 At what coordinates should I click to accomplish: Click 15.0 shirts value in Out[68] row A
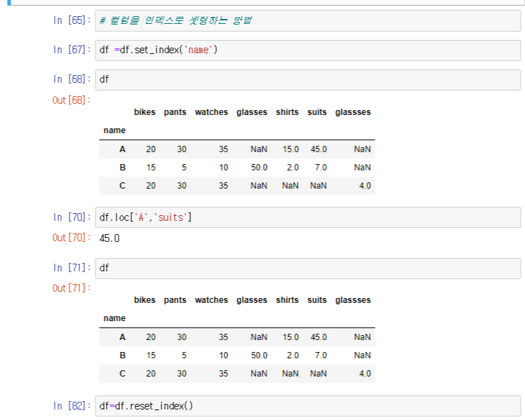point(291,149)
